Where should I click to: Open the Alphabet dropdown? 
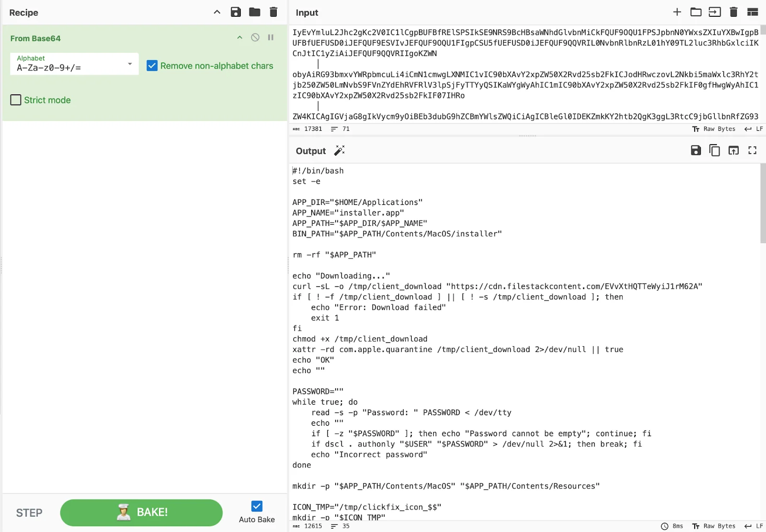tap(129, 64)
